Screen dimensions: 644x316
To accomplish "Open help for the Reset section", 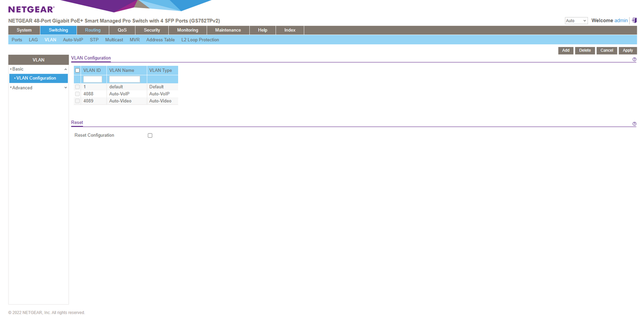I will [x=634, y=124].
